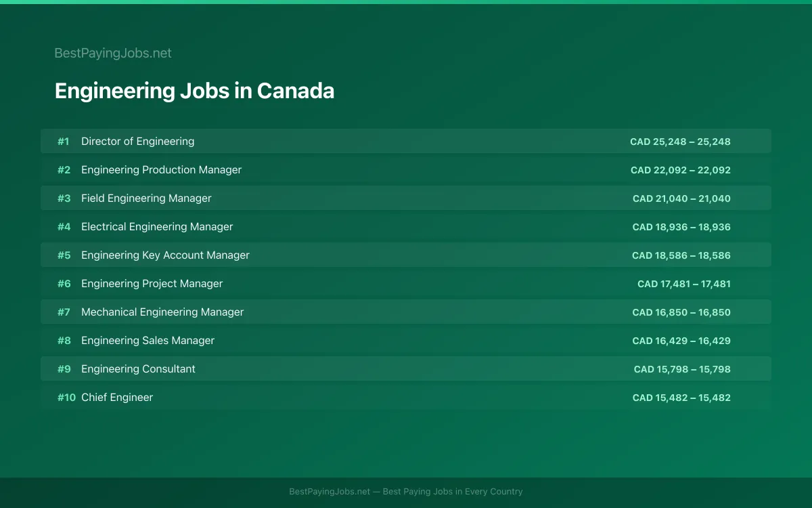The height and width of the screenshot is (508, 812).
Task: Click the #3 rank number
Action: pos(64,198)
